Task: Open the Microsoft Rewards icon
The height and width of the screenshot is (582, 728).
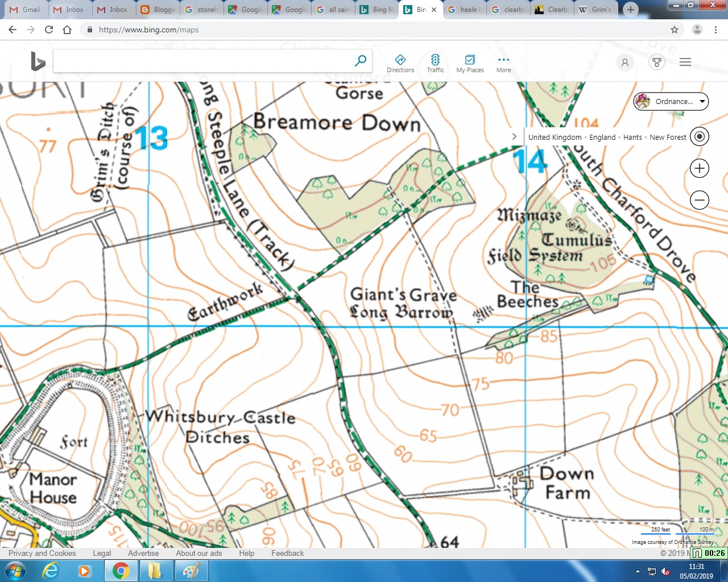Action: coord(657,63)
